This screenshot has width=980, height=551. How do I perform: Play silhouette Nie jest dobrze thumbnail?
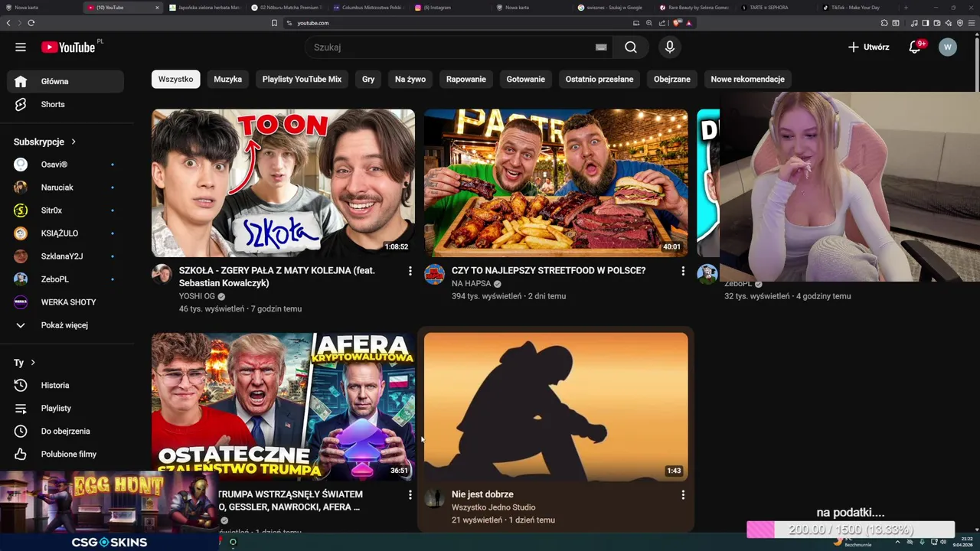coord(556,406)
